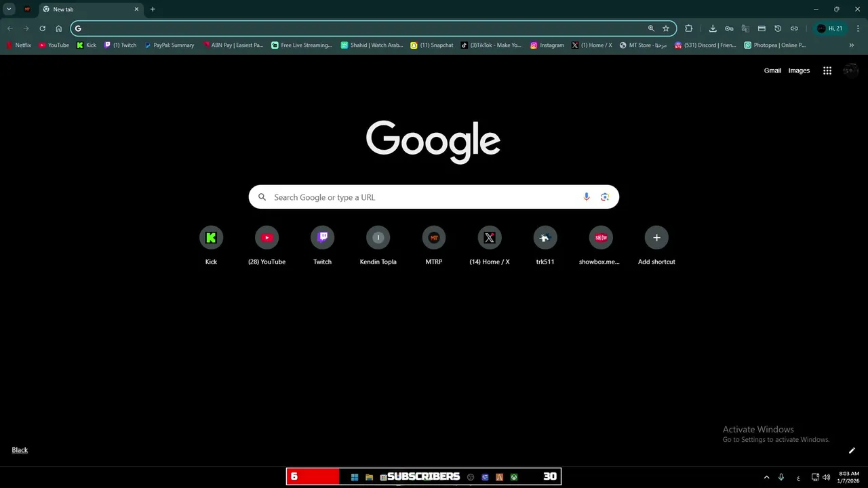The height and width of the screenshot is (488, 868).
Task: Open the Netflix bookmark
Action: click(18, 45)
